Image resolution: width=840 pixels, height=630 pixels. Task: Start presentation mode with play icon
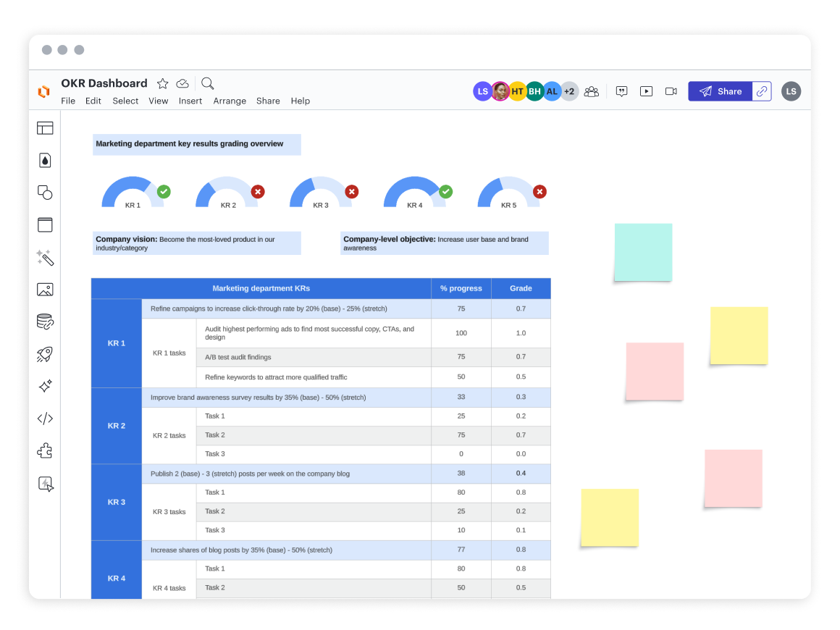(x=646, y=91)
